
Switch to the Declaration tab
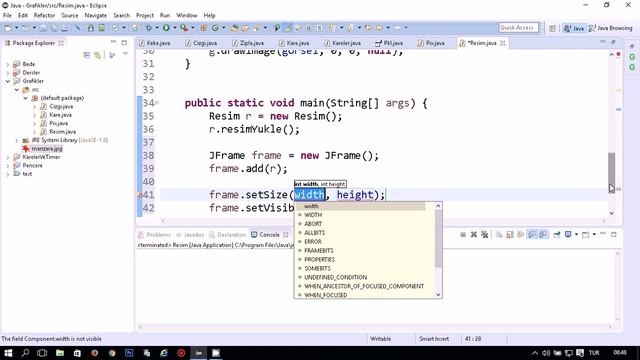coord(227,235)
